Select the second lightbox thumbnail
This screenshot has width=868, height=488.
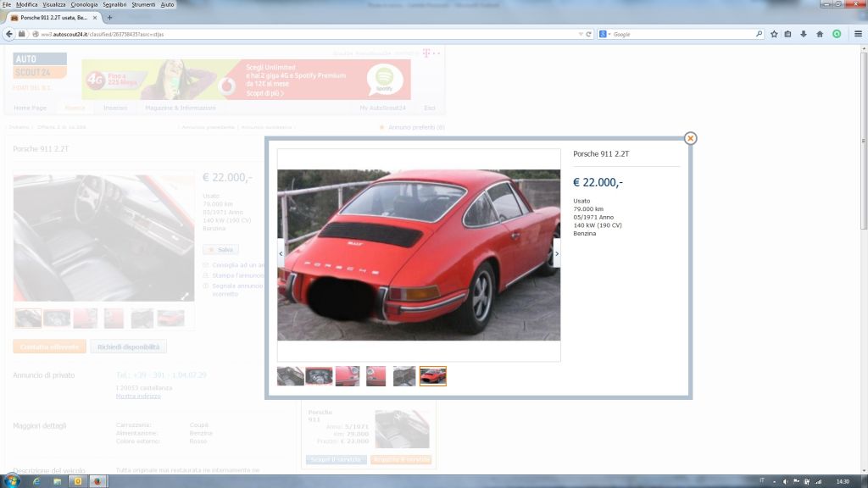(x=319, y=376)
